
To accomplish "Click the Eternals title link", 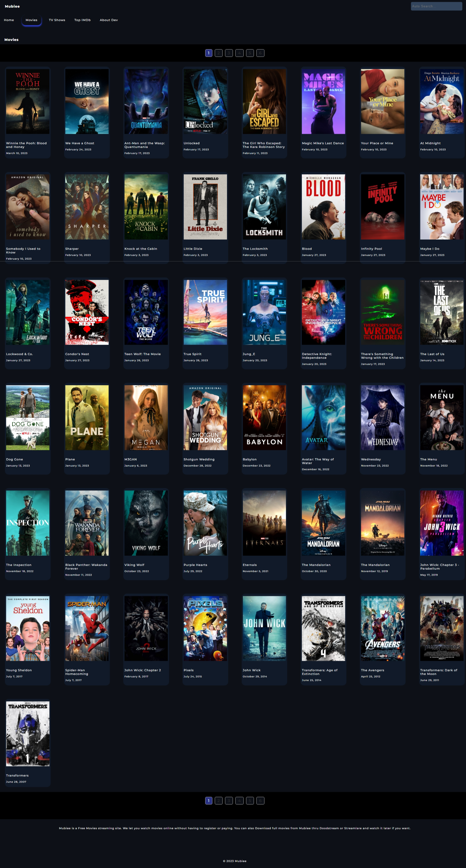I will 250,565.
